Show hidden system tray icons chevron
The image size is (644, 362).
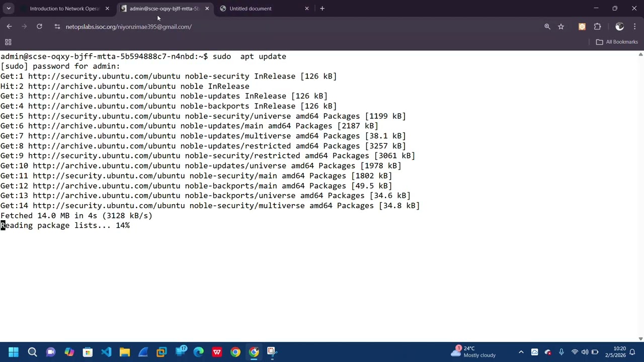pyautogui.click(x=521, y=352)
